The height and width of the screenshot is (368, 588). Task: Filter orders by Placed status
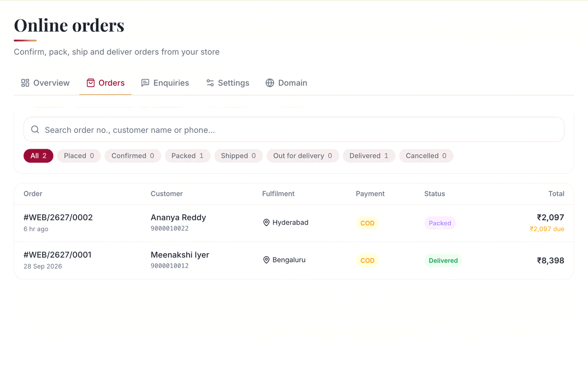pos(79,156)
